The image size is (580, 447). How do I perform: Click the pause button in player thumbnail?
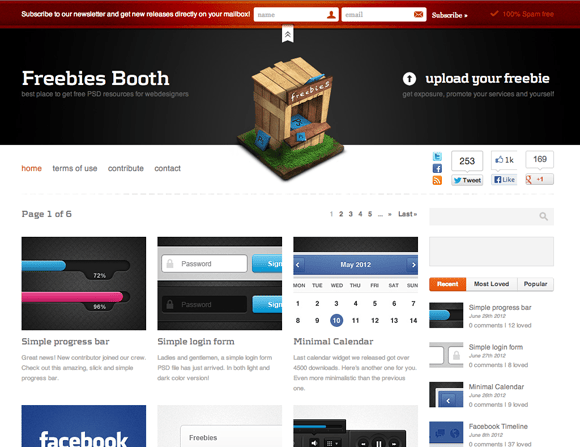379,443
